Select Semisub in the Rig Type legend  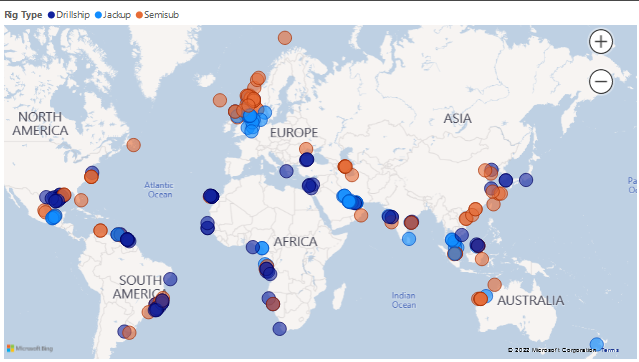pos(157,15)
